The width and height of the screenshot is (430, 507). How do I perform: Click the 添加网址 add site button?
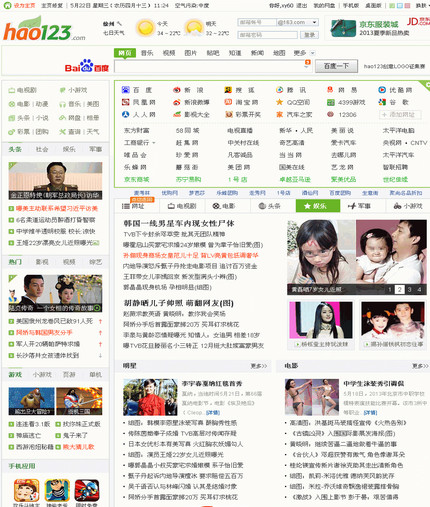pos(400,114)
